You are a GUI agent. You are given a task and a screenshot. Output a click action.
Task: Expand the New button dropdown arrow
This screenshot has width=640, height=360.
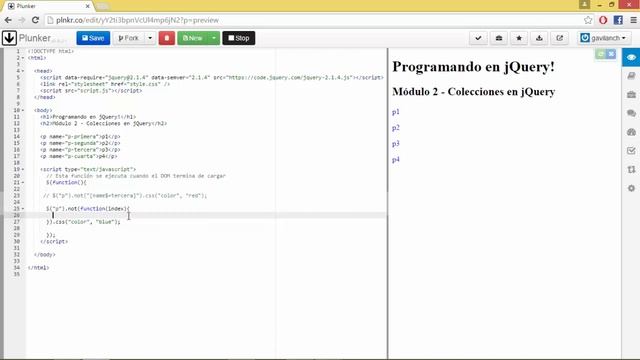click(x=214, y=38)
